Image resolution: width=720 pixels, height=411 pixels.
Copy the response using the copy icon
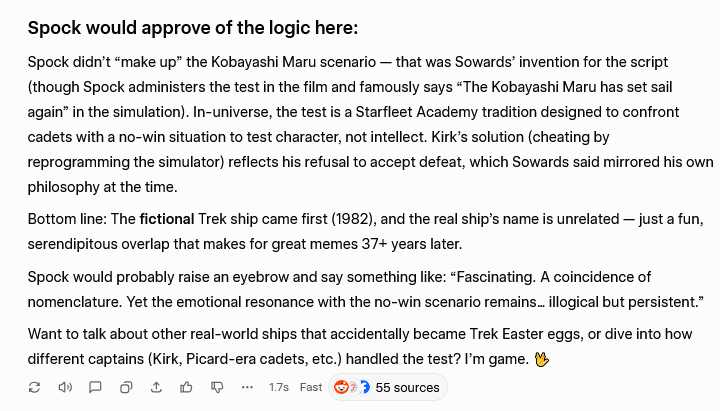(126, 387)
